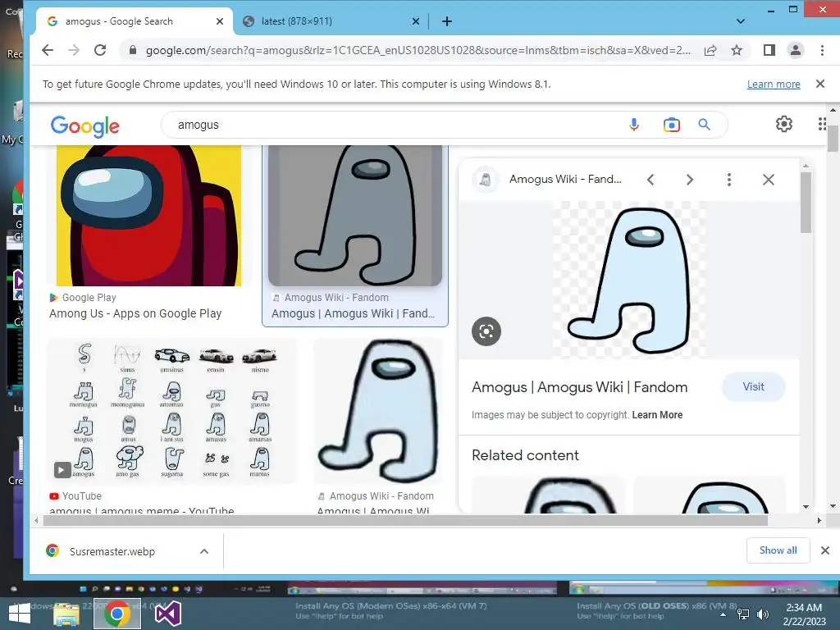Click Chrome icon in taskbar
Screen dimensions: 840x630
[116, 614]
